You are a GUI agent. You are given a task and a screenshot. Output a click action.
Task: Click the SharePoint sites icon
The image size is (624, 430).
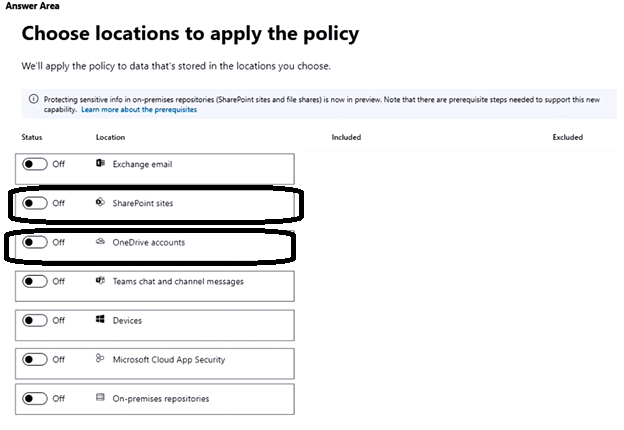100,203
